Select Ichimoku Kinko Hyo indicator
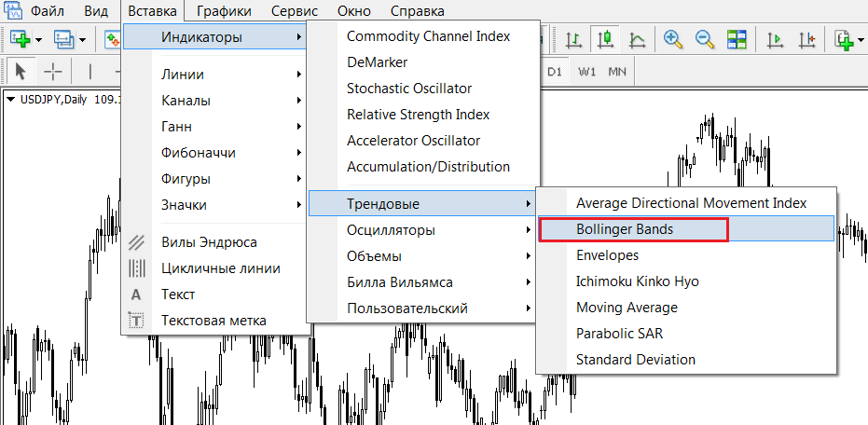Screen dimensions: 868x425 [x=686, y=281]
